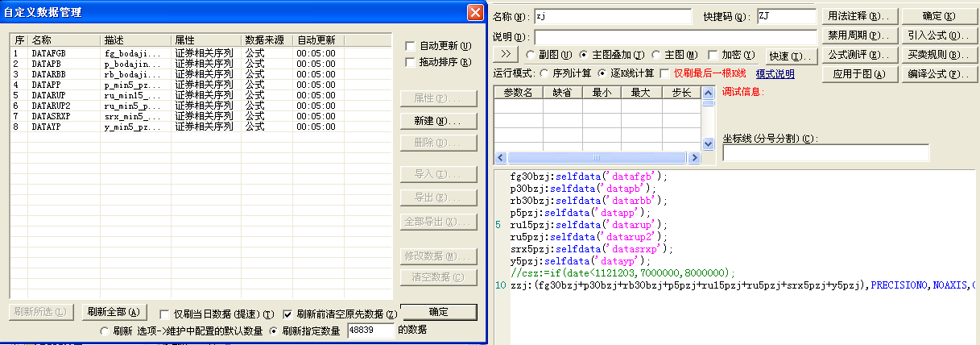Viewport: 980px width, 345px height.
Task: Click the 序 column header
Action: click(x=20, y=40)
